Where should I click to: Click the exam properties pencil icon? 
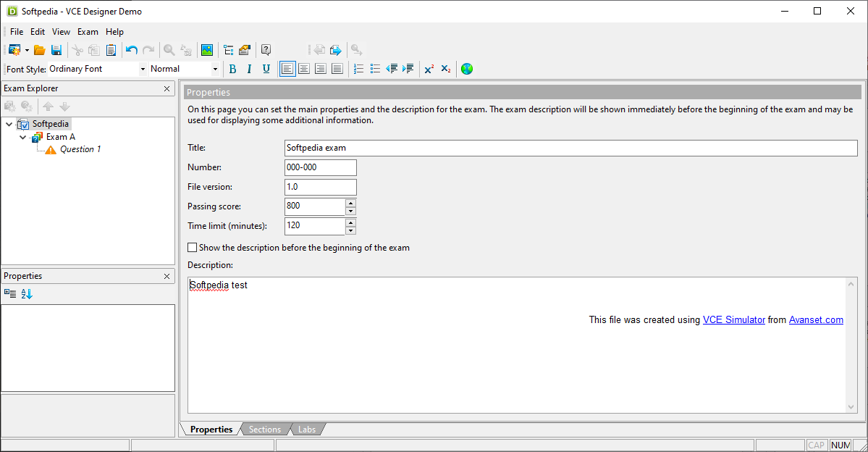coord(245,51)
